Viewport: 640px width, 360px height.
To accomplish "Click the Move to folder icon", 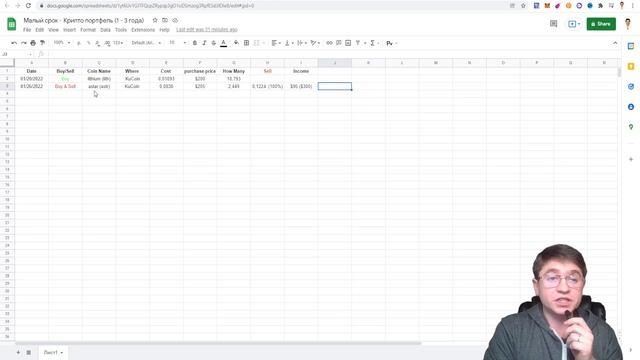I will 165,20.
